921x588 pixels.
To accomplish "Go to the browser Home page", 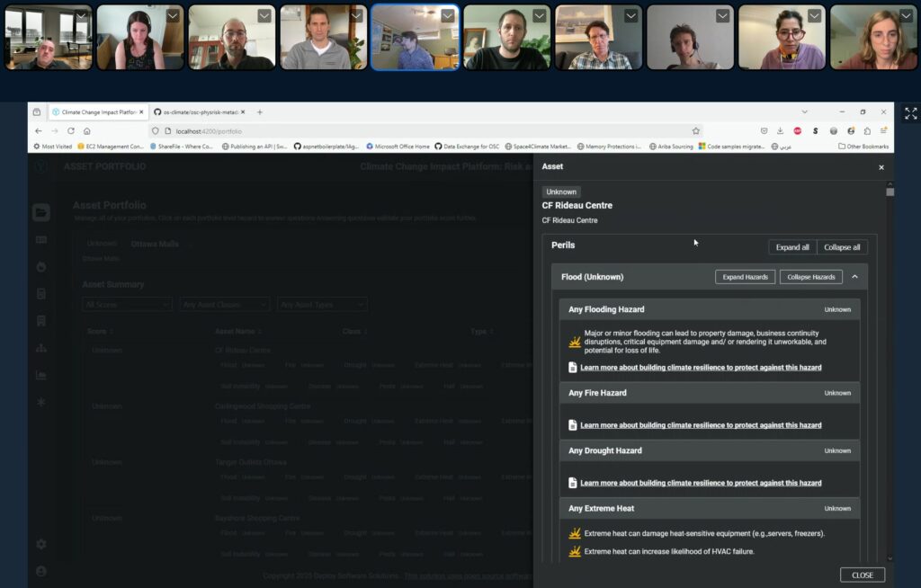I will (87, 131).
